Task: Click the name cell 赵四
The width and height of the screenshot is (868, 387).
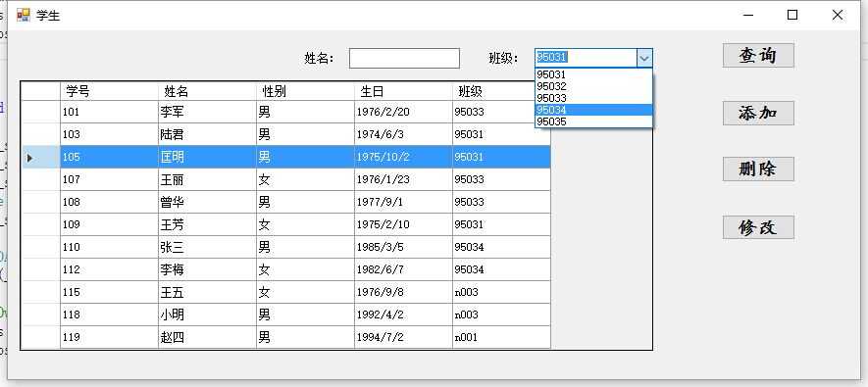Action: tap(207, 337)
